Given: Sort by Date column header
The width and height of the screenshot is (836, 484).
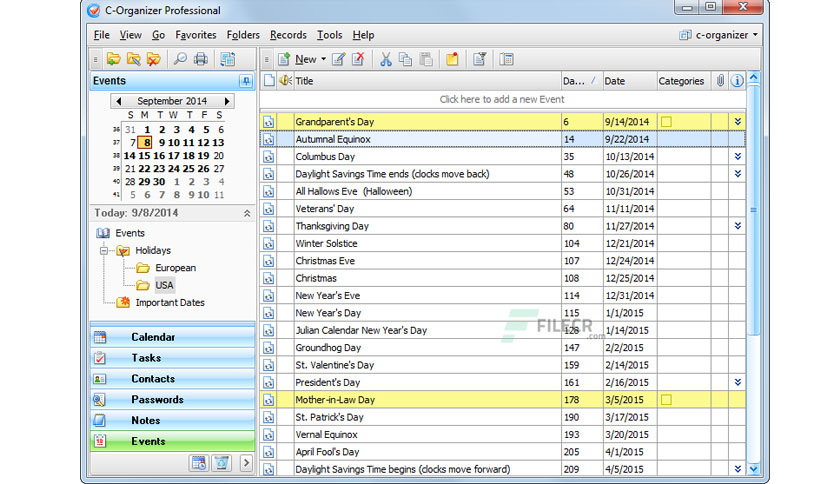Looking at the screenshot, I should [x=630, y=81].
